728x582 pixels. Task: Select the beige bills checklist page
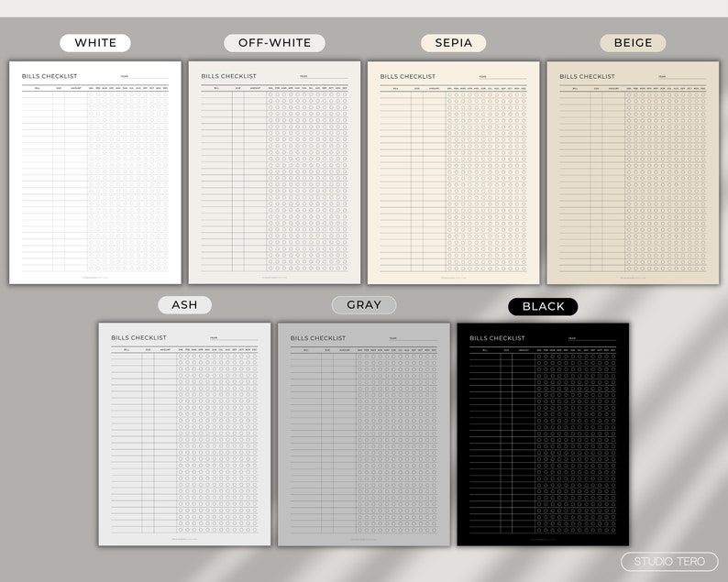(633, 172)
